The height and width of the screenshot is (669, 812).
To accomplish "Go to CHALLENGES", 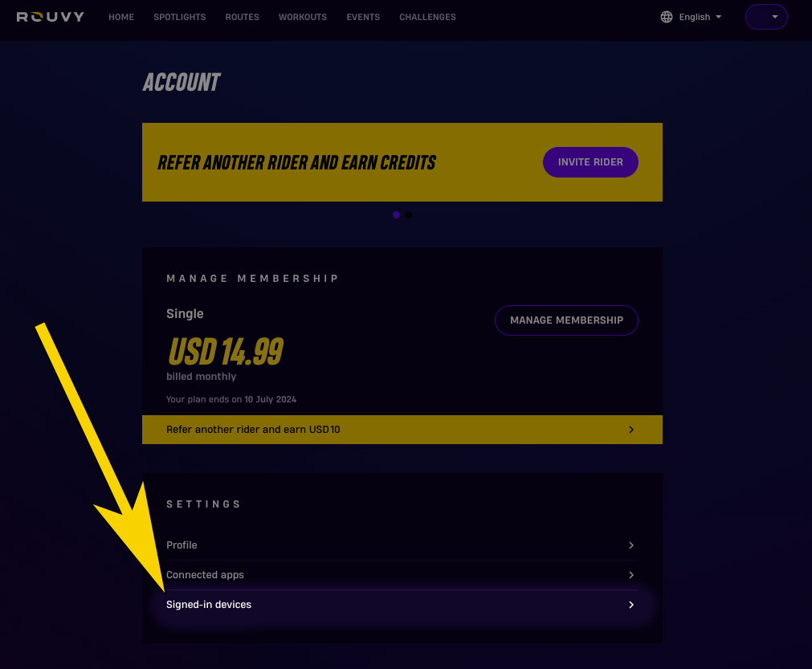I will (x=428, y=17).
